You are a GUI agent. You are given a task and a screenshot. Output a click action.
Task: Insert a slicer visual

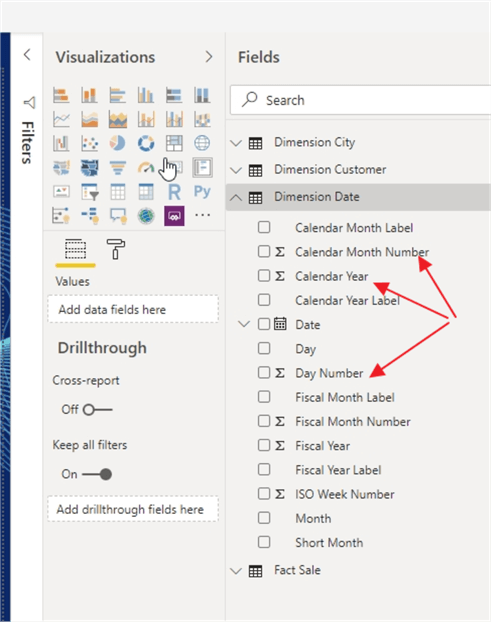89,192
